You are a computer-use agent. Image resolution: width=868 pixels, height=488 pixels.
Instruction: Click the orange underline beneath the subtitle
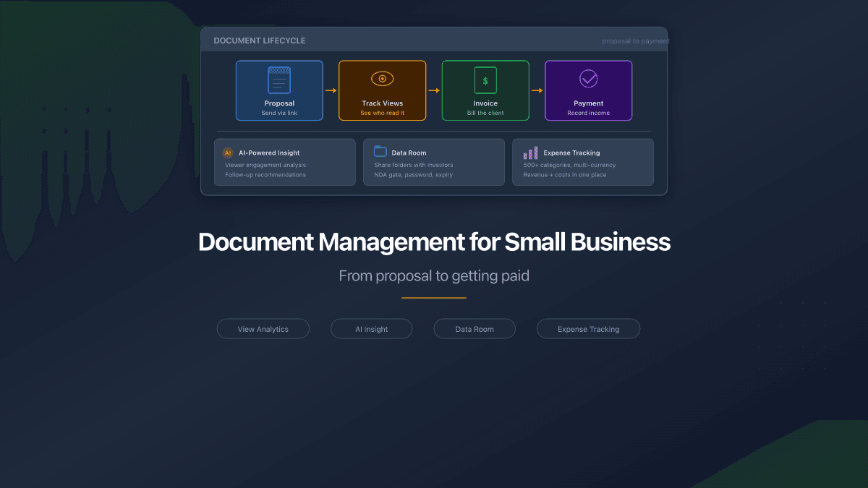click(433, 296)
